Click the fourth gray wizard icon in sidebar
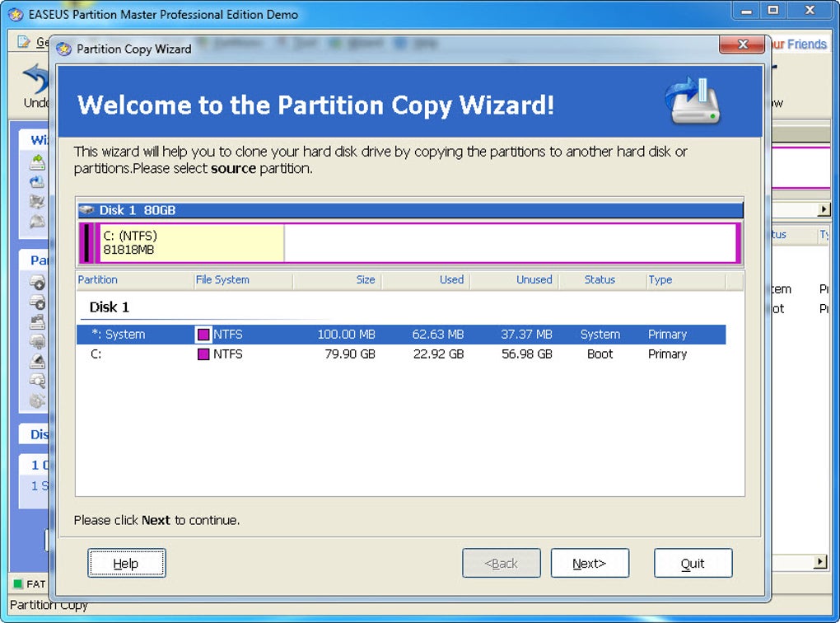The height and width of the screenshot is (623, 840). [x=38, y=221]
